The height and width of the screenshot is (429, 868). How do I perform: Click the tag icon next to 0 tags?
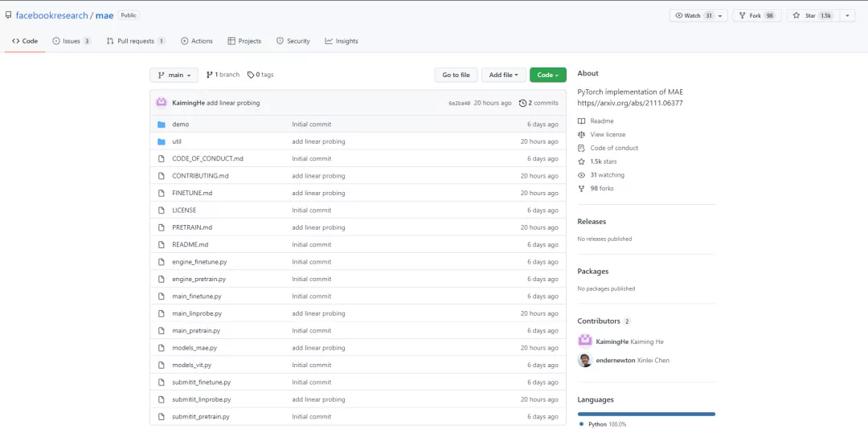[251, 75]
